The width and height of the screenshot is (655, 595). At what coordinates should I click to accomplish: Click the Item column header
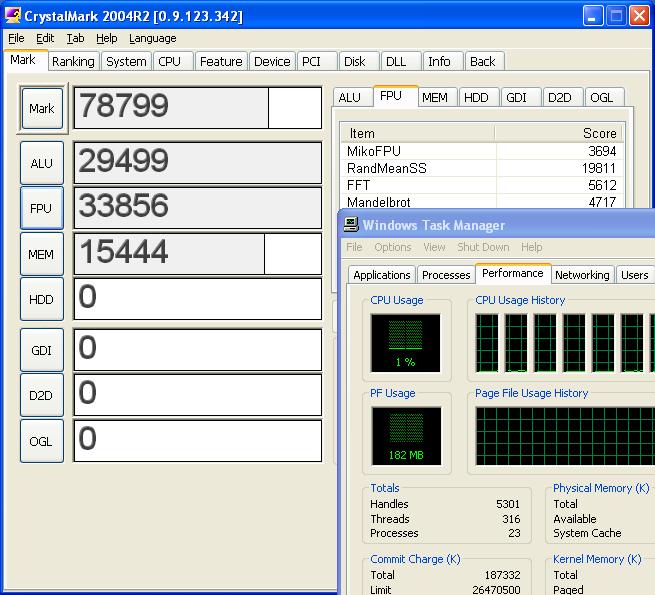[x=418, y=133]
